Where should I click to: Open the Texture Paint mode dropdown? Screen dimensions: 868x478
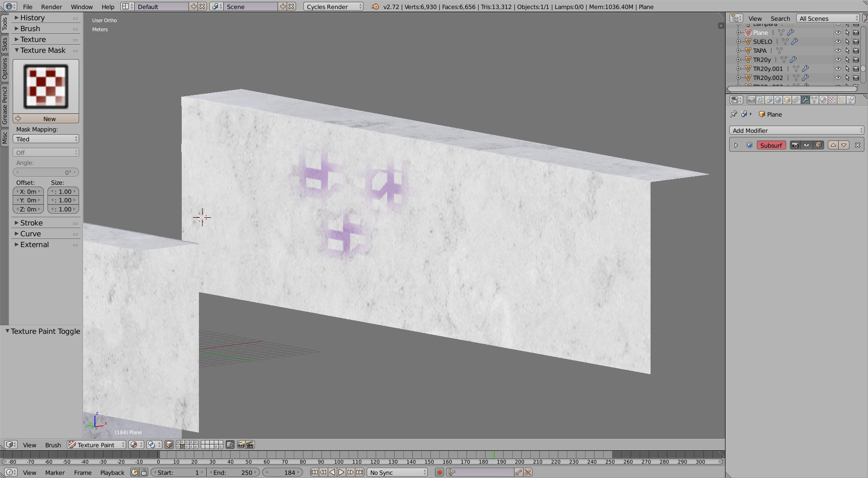[97, 445]
